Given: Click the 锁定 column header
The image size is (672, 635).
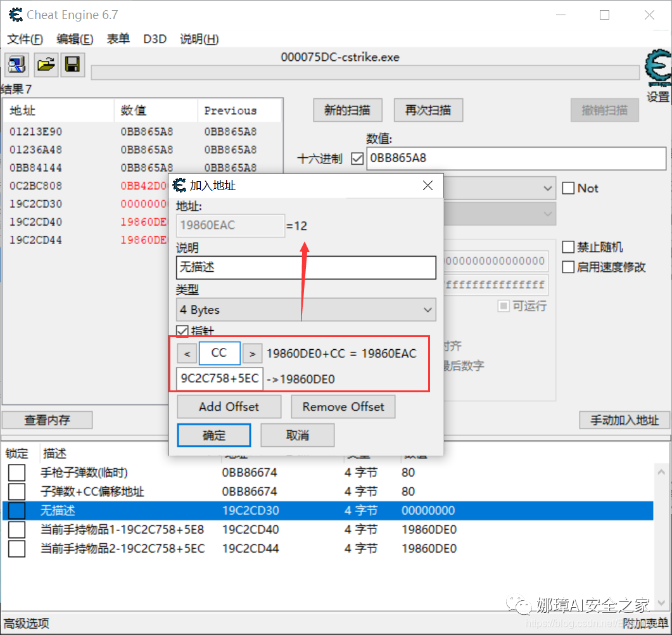Looking at the screenshot, I should (16, 454).
